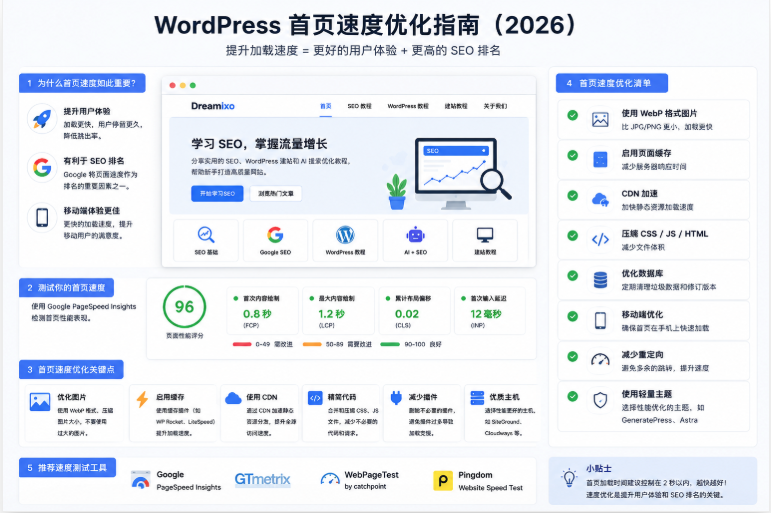Viewport: 771px width, 513px height.
Task: Click the 精简代码 code icon
Action: 315,398
